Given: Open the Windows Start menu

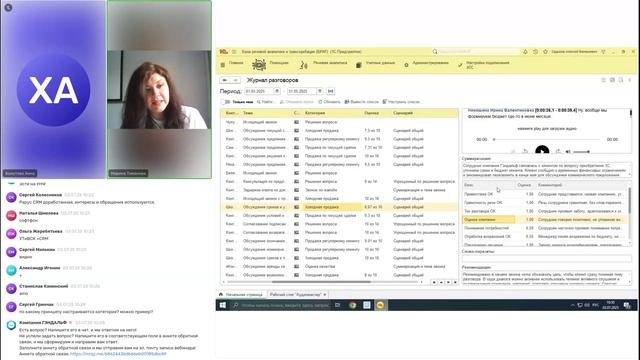Looking at the screenshot, I should tap(223, 305).
